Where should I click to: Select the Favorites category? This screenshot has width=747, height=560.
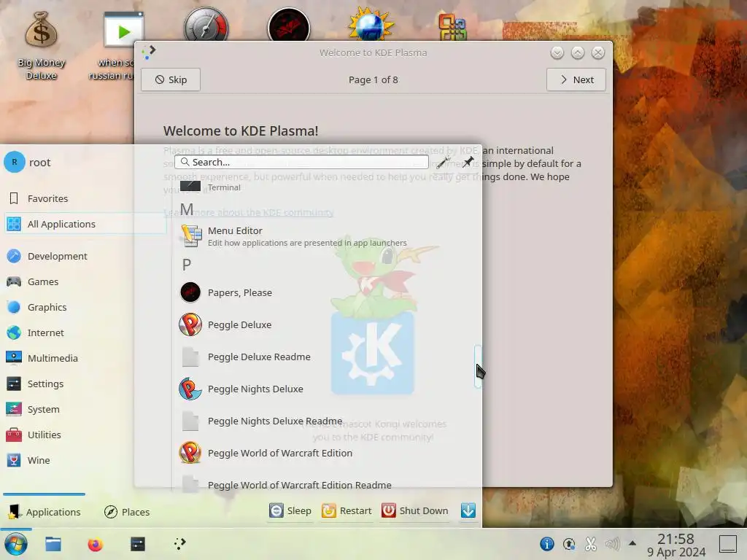(x=85, y=198)
